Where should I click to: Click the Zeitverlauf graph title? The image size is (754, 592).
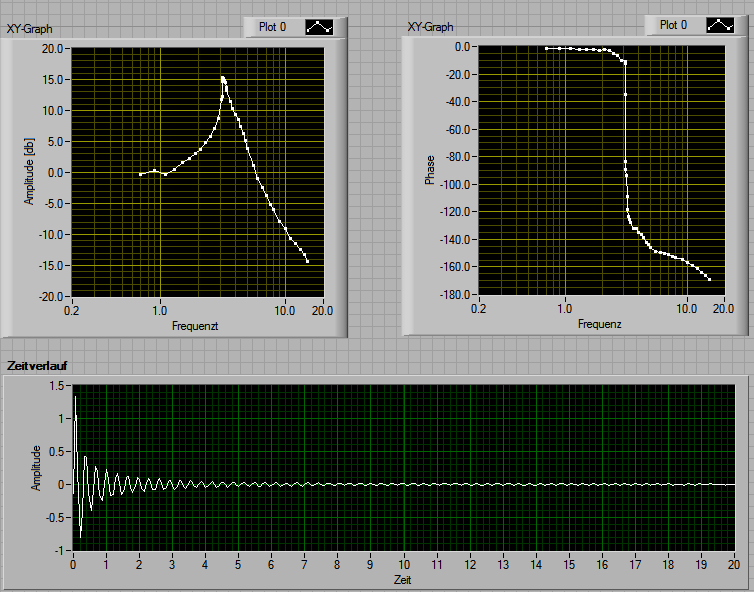pyautogui.click(x=37, y=366)
